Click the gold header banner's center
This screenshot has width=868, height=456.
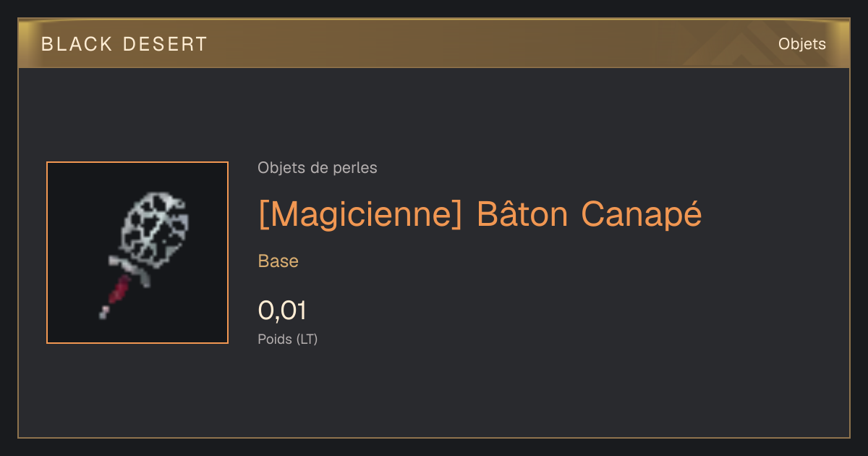point(434,43)
